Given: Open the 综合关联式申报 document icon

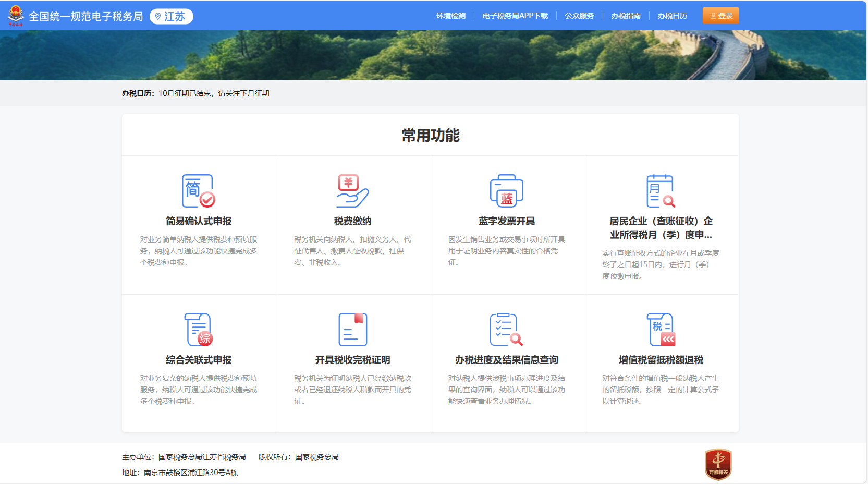Looking at the screenshot, I should (x=198, y=330).
